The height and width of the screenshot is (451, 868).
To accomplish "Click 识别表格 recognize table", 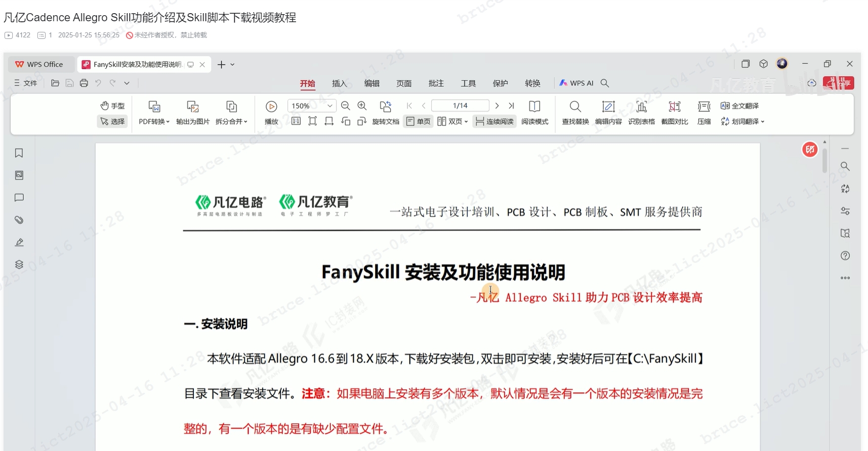I will click(641, 113).
